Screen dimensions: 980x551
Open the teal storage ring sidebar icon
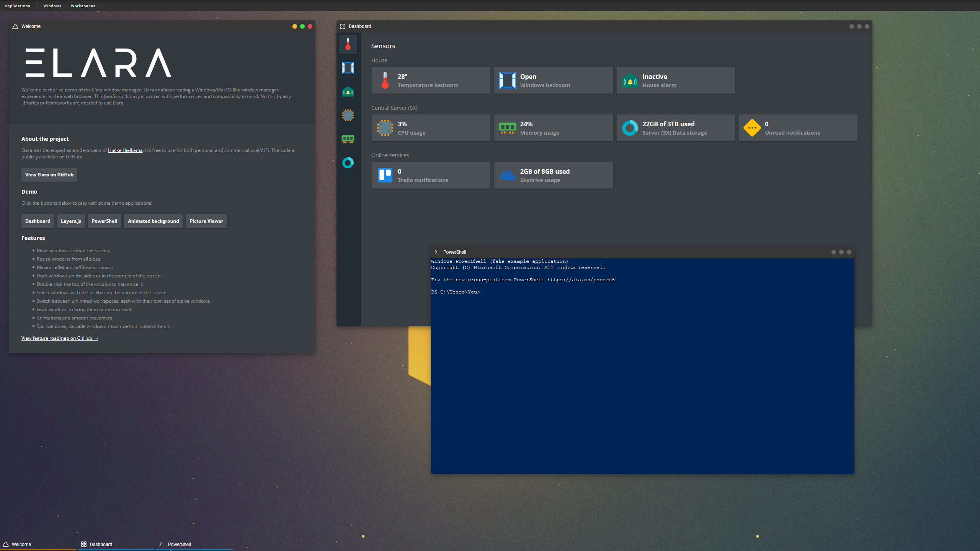coord(348,163)
